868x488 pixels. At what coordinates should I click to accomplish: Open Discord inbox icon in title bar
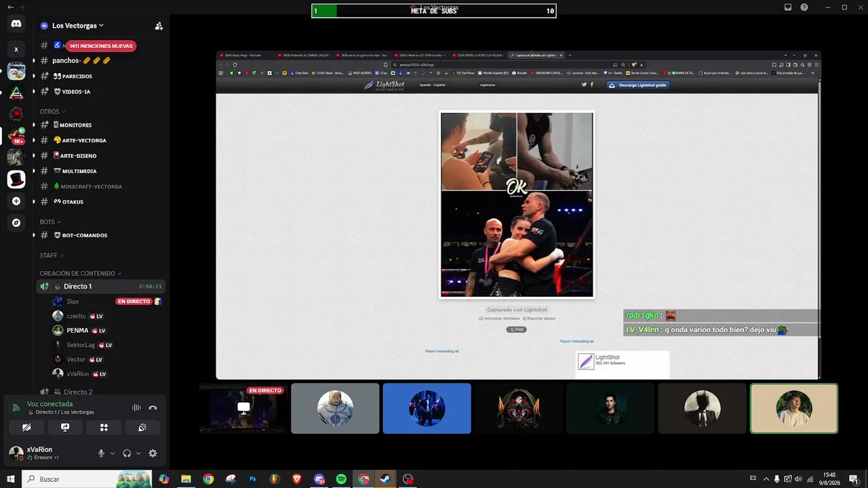[x=788, y=7]
